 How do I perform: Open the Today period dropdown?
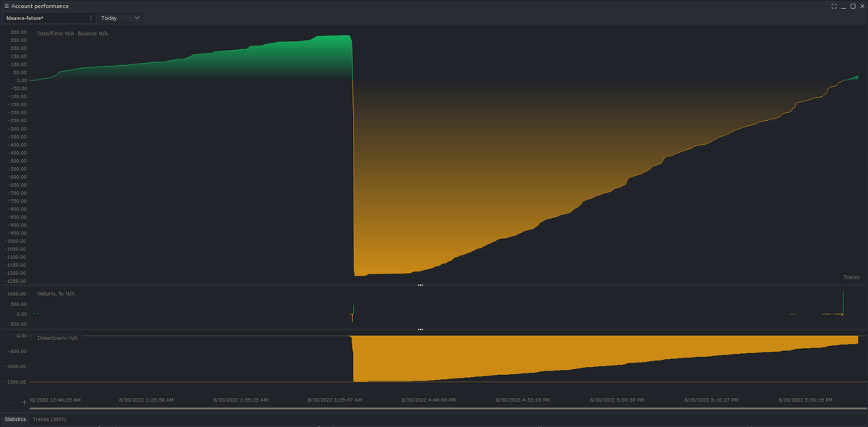[x=120, y=17]
